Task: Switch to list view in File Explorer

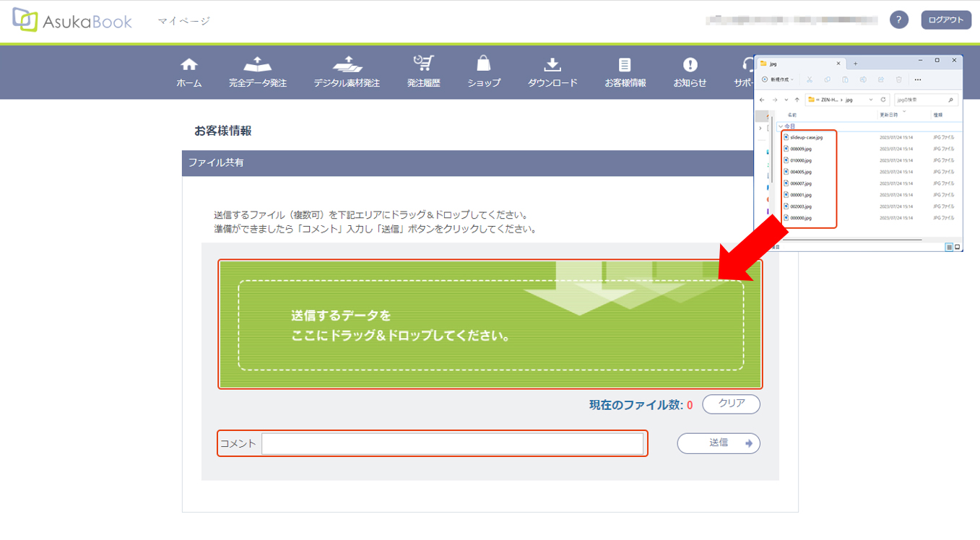Action: point(949,247)
